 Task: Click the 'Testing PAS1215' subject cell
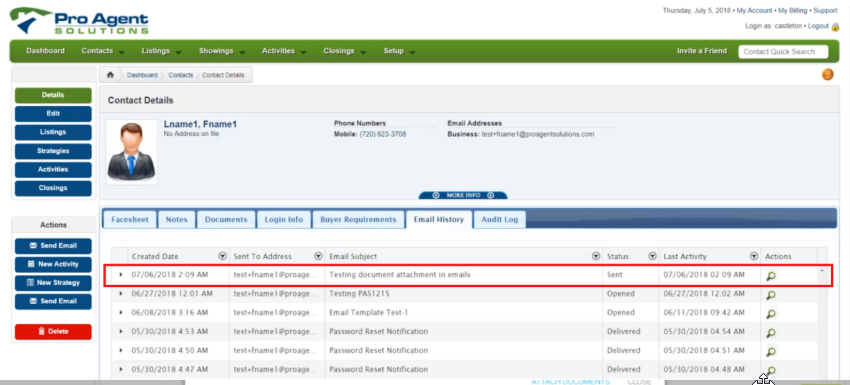(463, 294)
